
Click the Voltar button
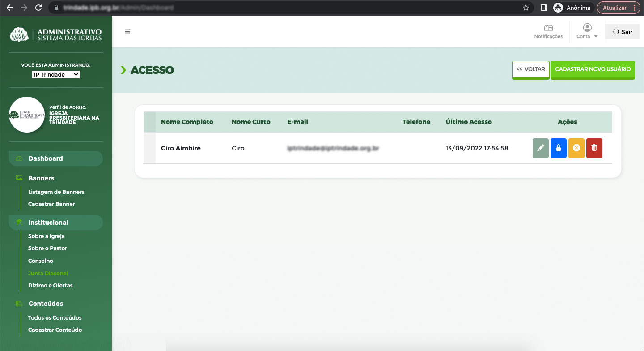tap(530, 70)
